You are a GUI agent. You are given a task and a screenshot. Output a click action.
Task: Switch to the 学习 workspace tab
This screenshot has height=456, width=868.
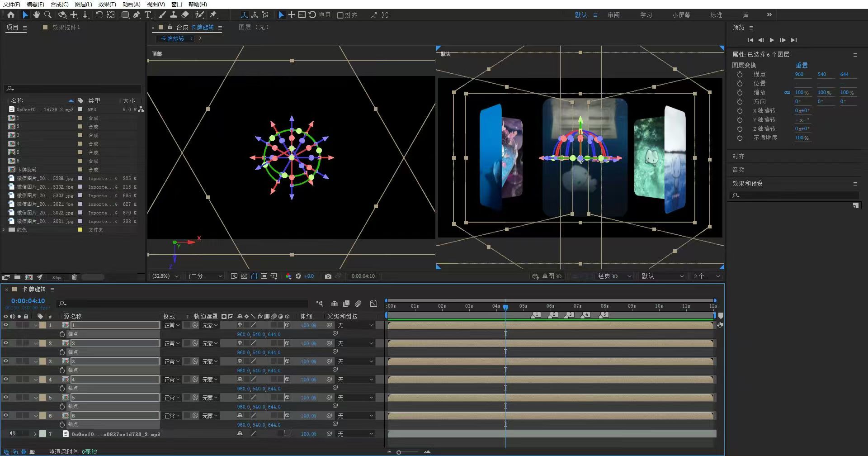(646, 15)
